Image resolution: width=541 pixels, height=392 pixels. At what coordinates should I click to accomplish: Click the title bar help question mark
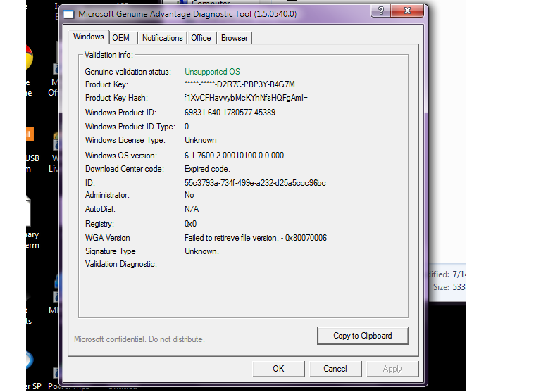pos(381,11)
